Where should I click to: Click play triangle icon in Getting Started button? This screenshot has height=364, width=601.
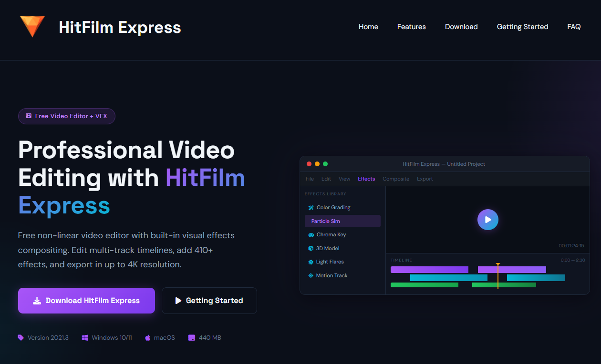coord(178,301)
